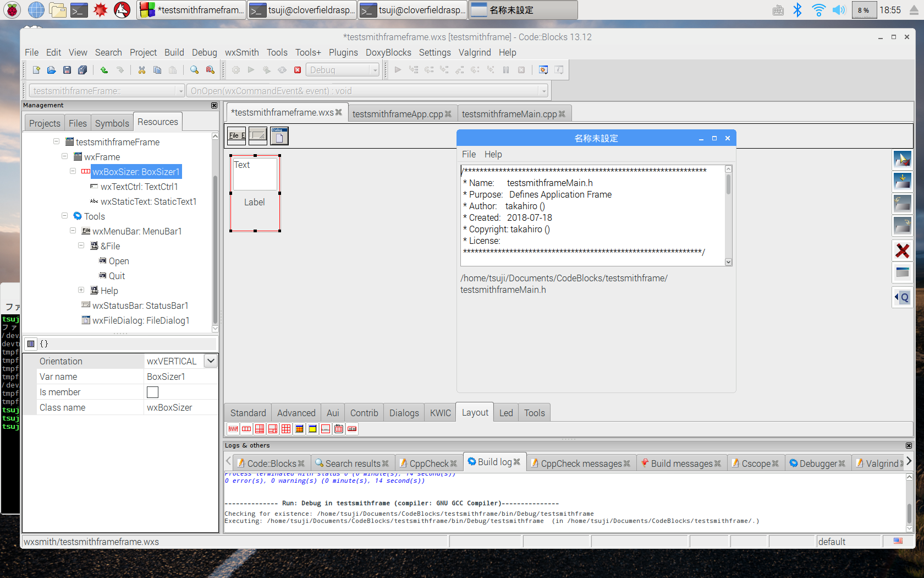
Task: Show preview with the window icon
Action: tap(902, 272)
